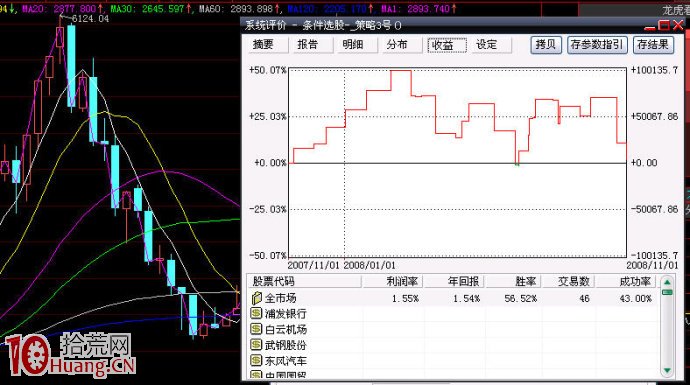Click the 56.52% win rate value
This screenshot has width=690, height=385.
521,299
